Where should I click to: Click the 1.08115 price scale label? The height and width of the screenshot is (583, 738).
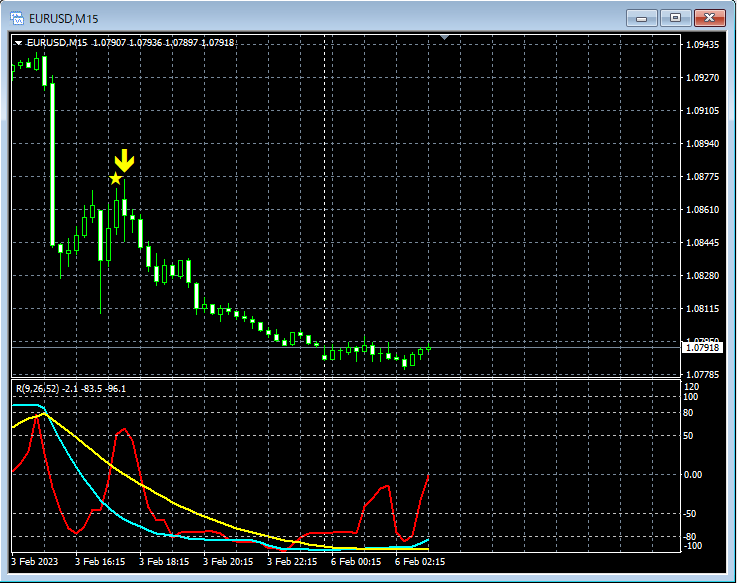pos(702,309)
